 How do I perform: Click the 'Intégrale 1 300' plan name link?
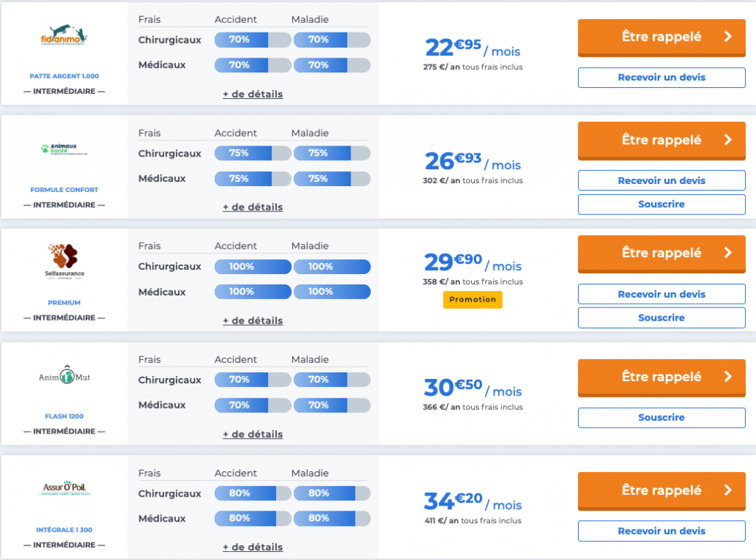click(63, 530)
